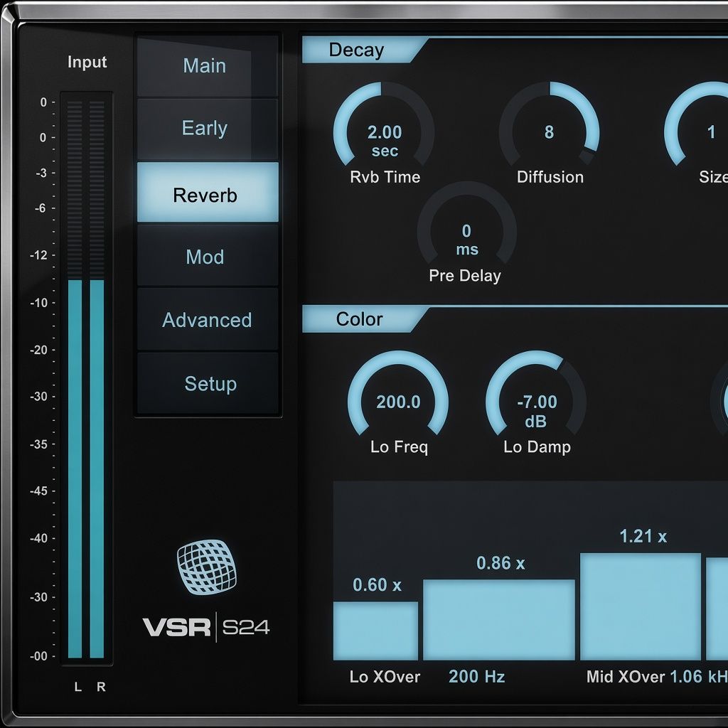Click the 200.0 Lo Freq value
This screenshot has height=728, width=728.
coord(398,402)
